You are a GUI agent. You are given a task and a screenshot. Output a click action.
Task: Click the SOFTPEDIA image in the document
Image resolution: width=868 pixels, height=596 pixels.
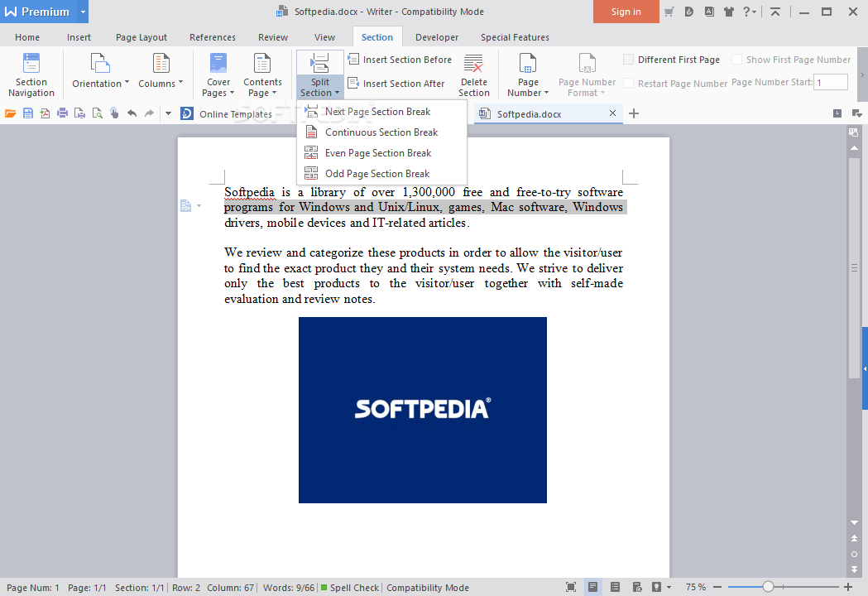tap(422, 410)
